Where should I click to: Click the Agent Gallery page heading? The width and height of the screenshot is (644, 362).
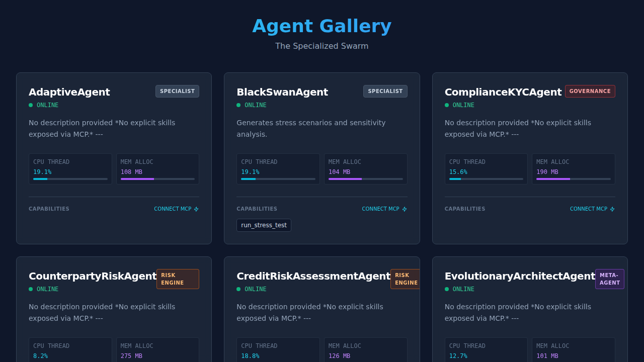322,26
